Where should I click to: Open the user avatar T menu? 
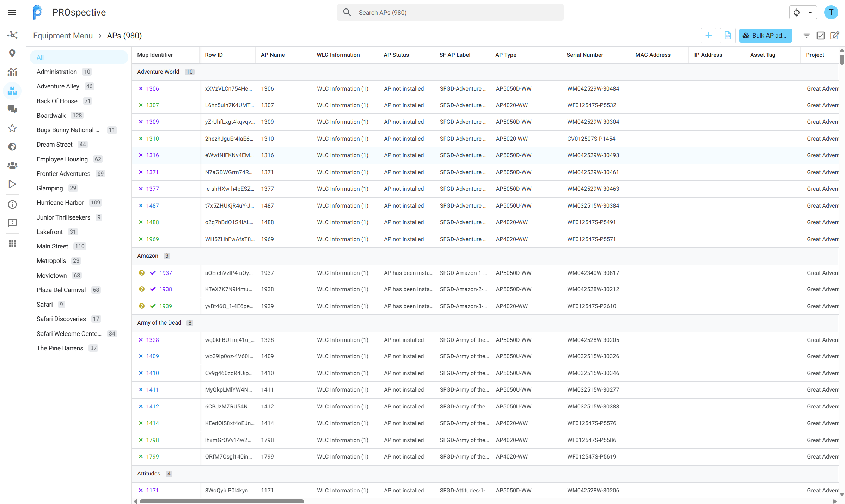pyautogui.click(x=831, y=12)
